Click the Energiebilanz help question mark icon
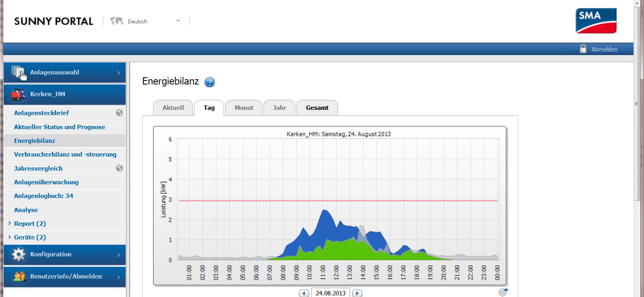The height and width of the screenshot is (297, 644). point(209,82)
